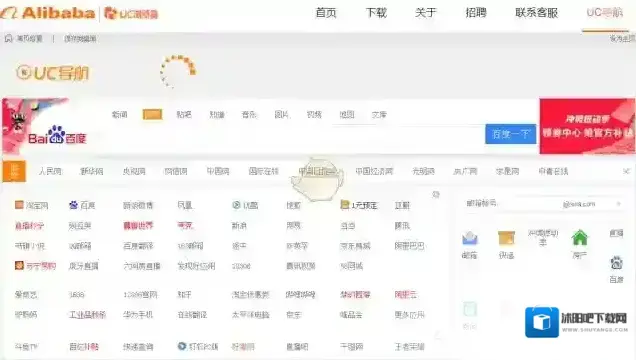Open the 中国网 link
The width and height of the screenshot is (636, 360).
pos(218,171)
